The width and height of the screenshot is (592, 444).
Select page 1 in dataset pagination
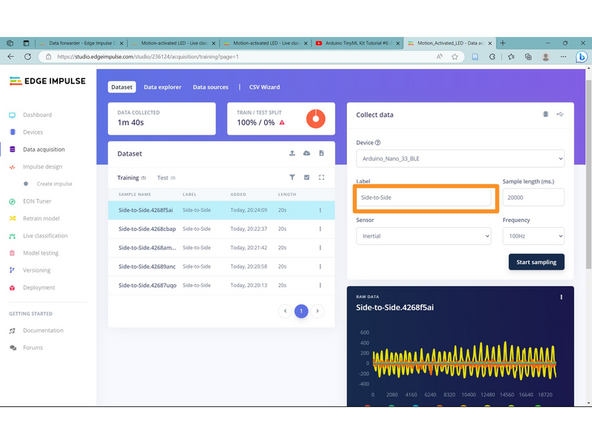[301, 311]
